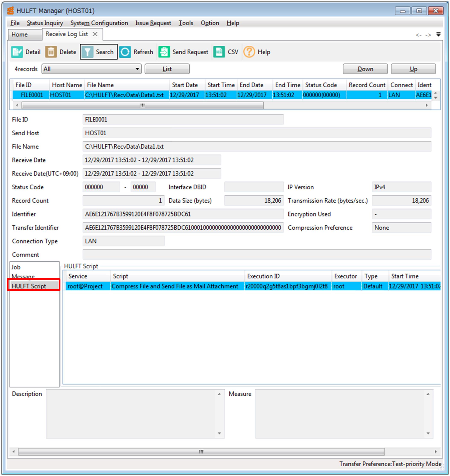Click the File ID field FILE0001

point(183,119)
